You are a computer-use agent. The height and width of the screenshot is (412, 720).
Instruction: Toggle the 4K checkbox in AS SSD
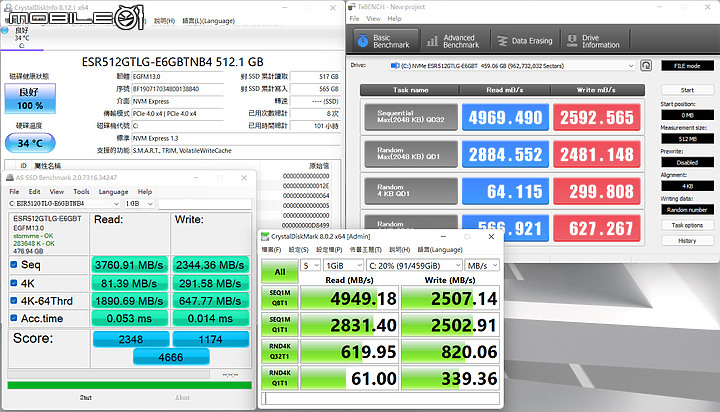pyautogui.click(x=14, y=283)
